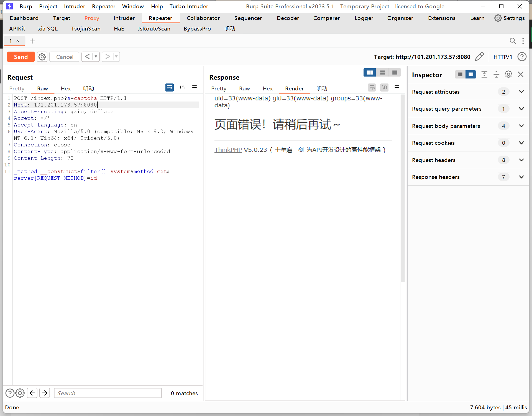The width and height of the screenshot is (532, 416).
Task: Click the help icon next to HTTP/1
Action: (x=522, y=57)
